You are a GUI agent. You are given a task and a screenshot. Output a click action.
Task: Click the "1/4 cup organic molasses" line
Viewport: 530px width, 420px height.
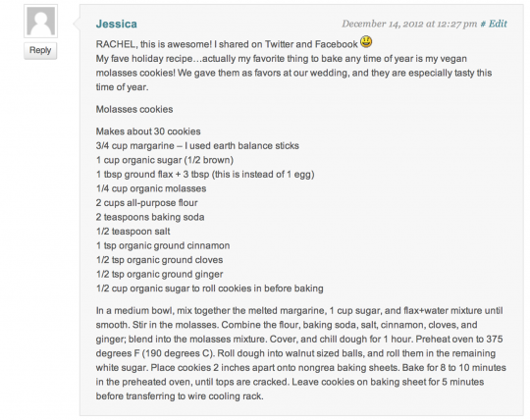point(151,188)
